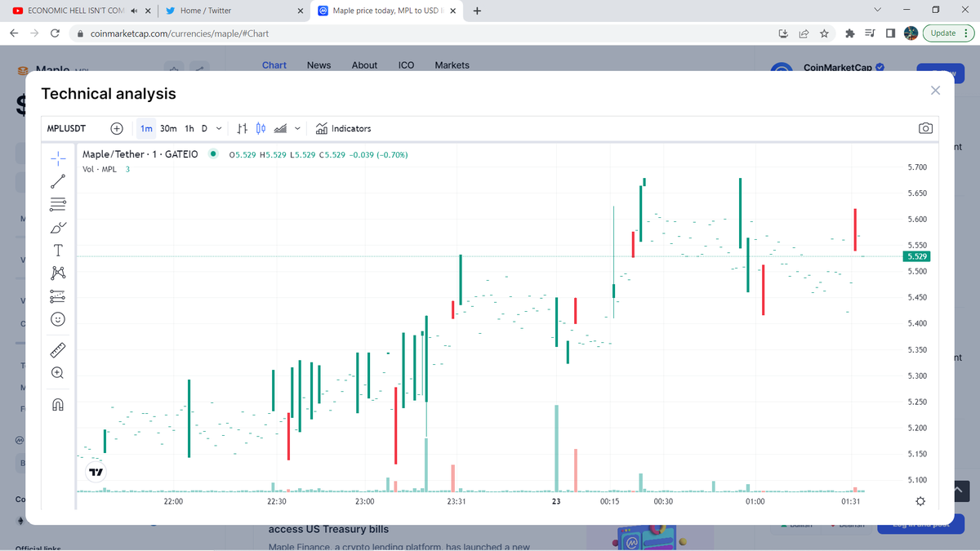The height and width of the screenshot is (551, 980).
Task: Open the News tab
Action: [x=318, y=65]
